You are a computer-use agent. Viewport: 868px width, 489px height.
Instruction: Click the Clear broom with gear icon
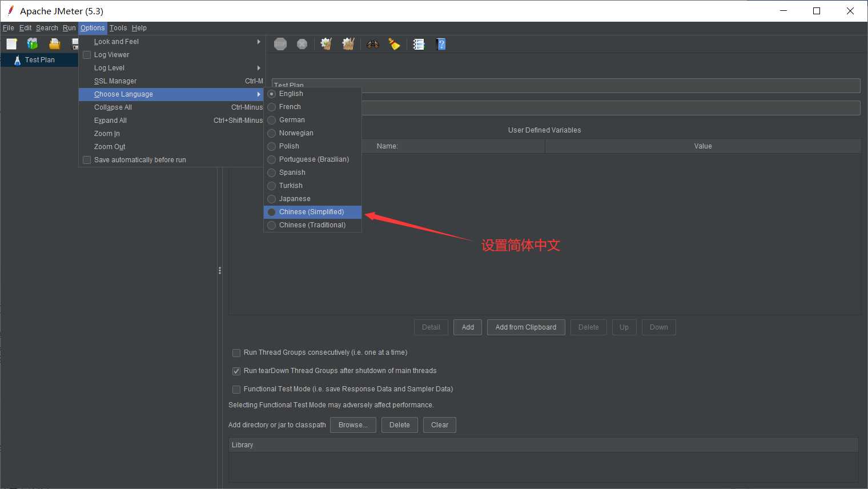point(326,44)
